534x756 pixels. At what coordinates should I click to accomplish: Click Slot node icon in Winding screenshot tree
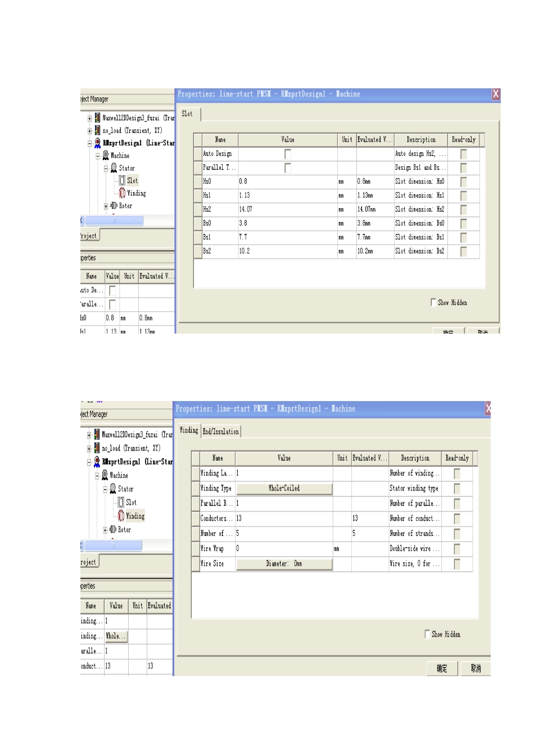click(121, 502)
